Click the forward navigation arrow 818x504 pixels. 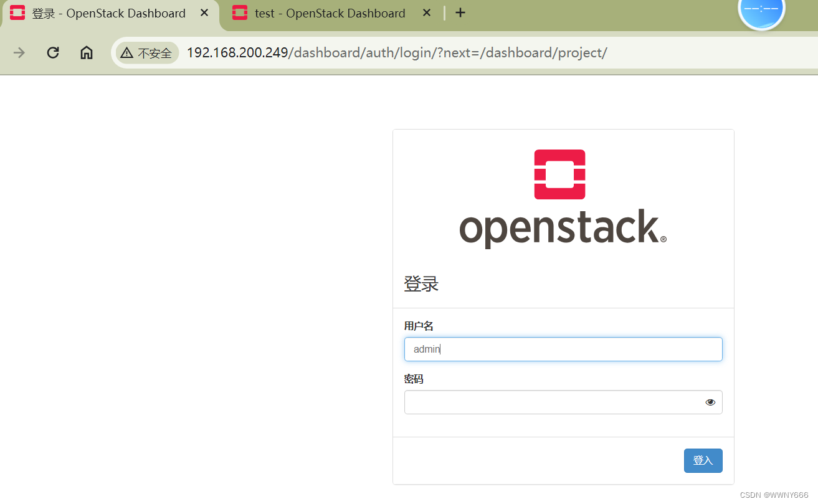pyautogui.click(x=19, y=52)
